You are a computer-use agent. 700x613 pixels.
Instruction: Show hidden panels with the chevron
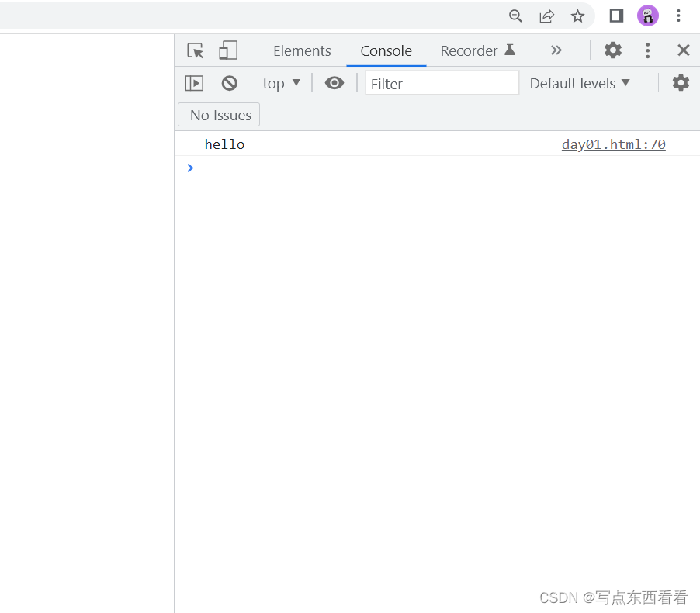(556, 50)
